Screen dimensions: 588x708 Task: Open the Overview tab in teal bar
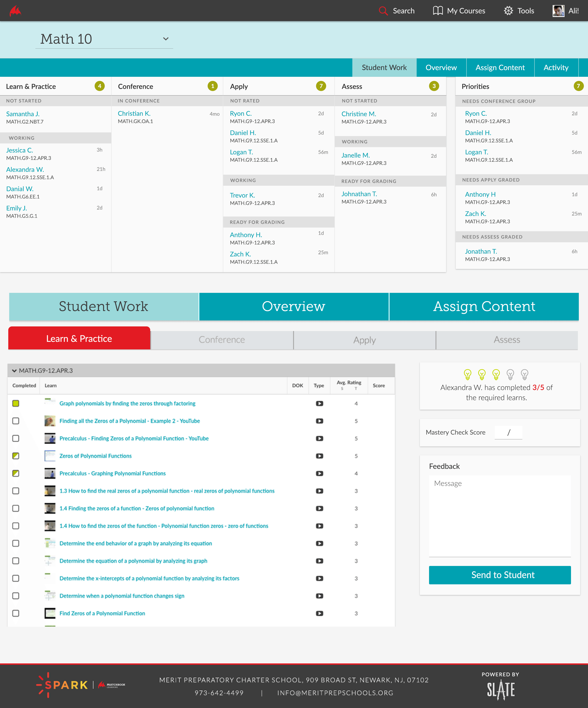pos(441,68)
